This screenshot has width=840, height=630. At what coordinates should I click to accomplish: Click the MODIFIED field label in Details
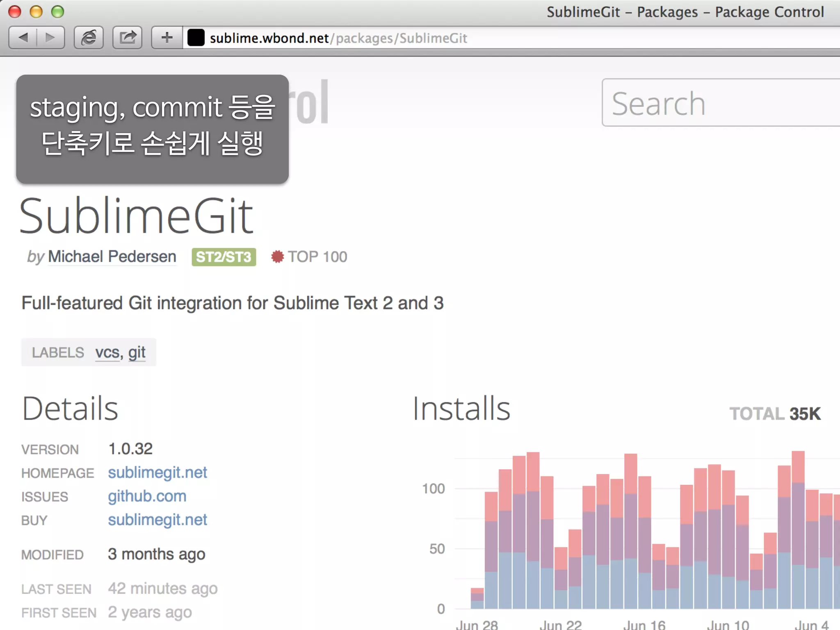tap(52, 555)
